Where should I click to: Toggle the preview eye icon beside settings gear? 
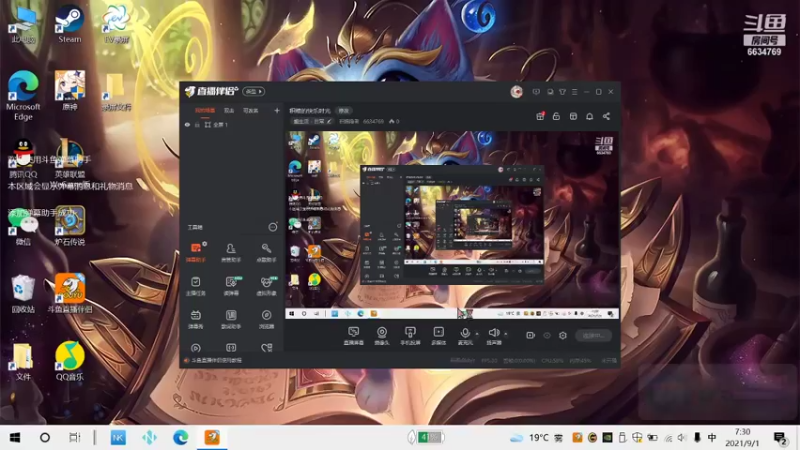[x=546, y=335]
